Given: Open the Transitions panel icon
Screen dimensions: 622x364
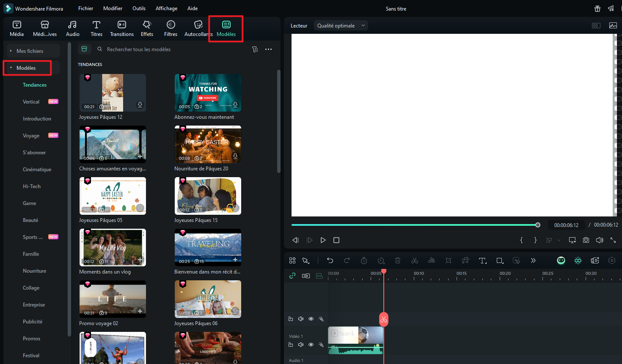Looking at the screenshot, I should [x=122, y=28].
